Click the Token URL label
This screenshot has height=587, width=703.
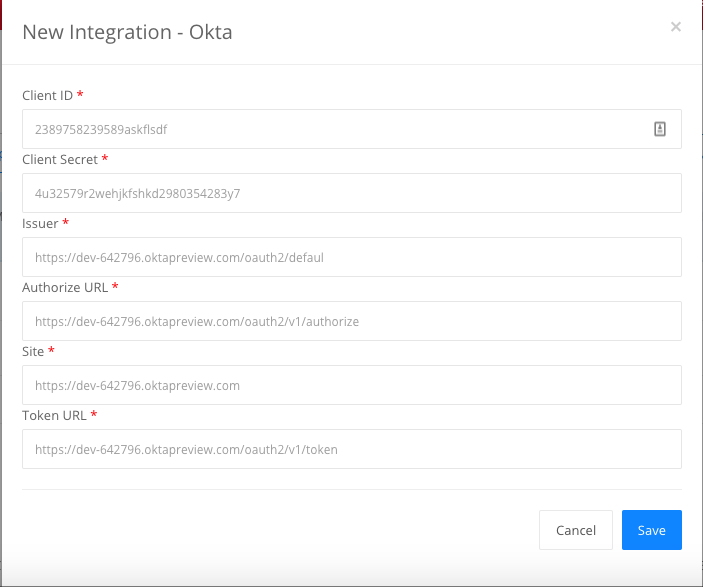pyautogui.click(x=54, y=416)
